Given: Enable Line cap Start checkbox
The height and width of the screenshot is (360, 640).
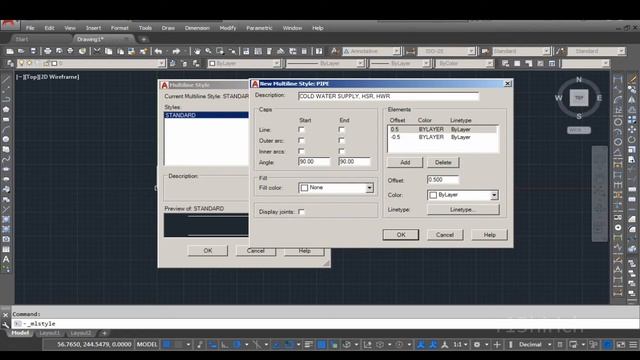Looking at the screenshot, I should tap(301, 130).
